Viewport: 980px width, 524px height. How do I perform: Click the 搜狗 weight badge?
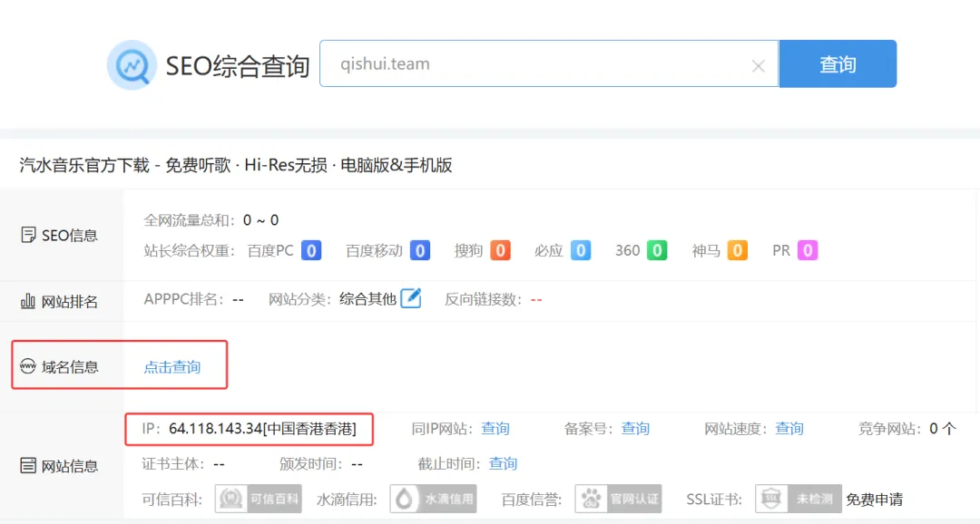[x=500, y=250]
